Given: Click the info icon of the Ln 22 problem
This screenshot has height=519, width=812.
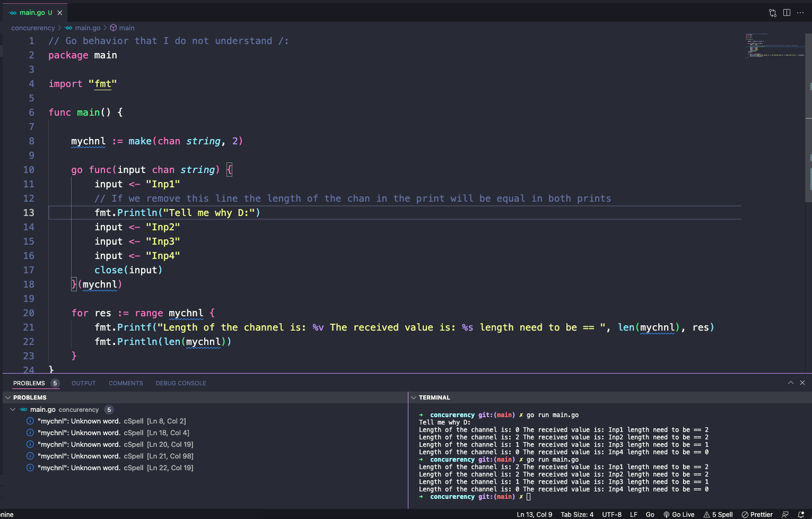Looking at the screenshot, I should pos(30,468).
